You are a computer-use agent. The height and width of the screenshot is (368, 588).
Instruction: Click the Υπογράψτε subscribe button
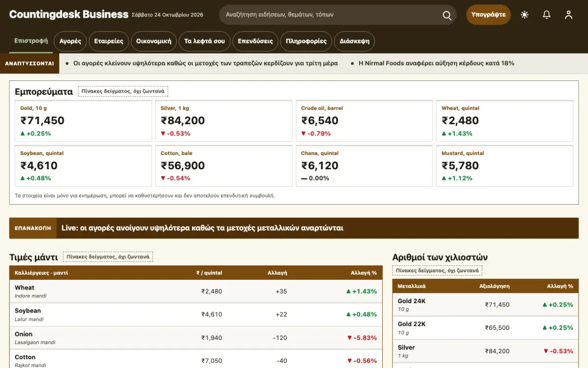489,15
